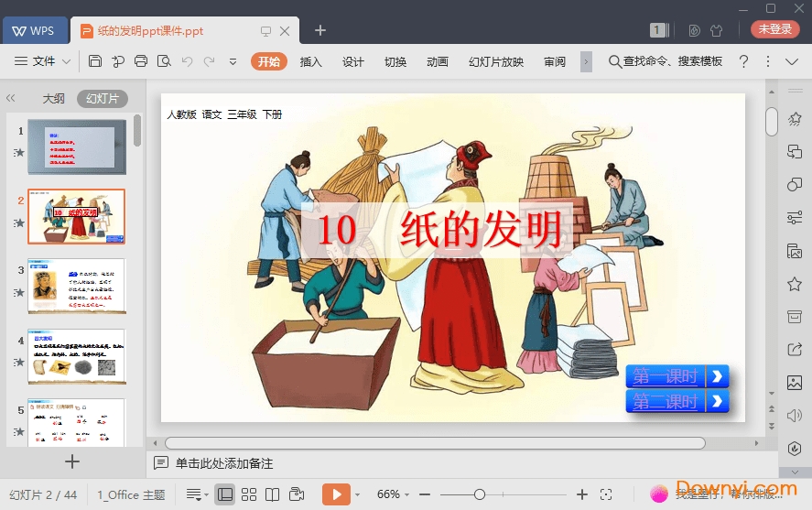Go to next slide double-down arrow

(772, 427)
